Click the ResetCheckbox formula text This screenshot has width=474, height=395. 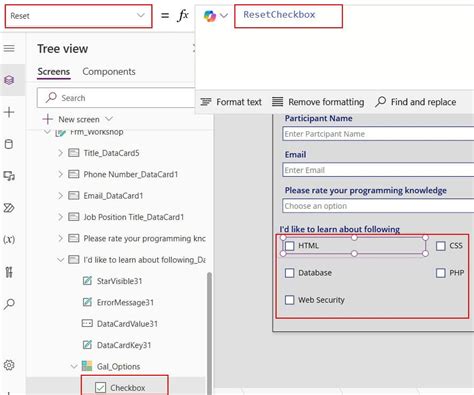[x=279, y=15]
